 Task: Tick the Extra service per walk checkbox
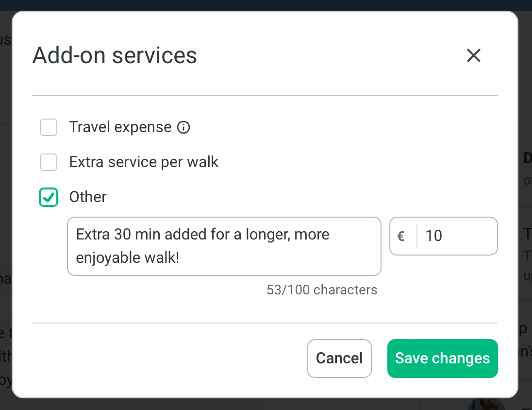49,162
